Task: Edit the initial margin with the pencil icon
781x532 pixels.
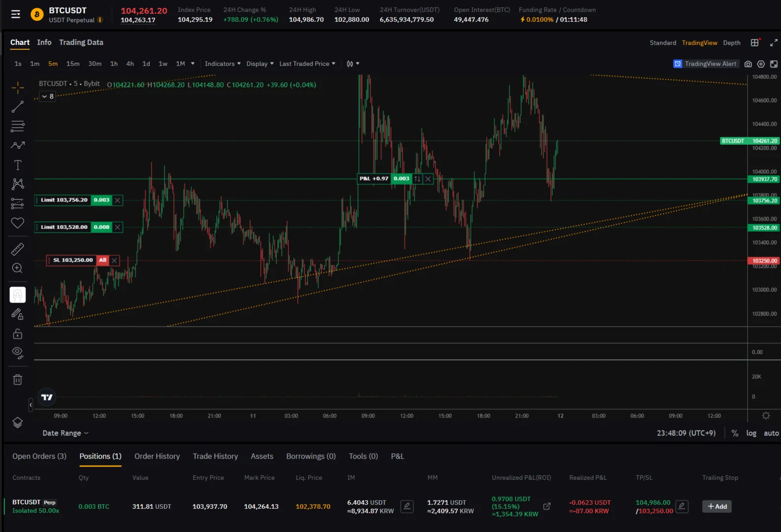Action: [407, 506]
